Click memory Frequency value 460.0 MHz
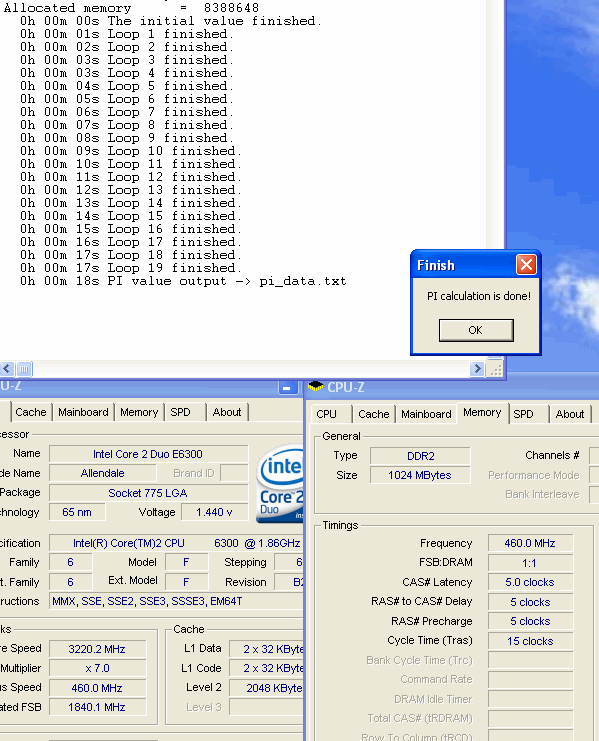 pos(530,543)
